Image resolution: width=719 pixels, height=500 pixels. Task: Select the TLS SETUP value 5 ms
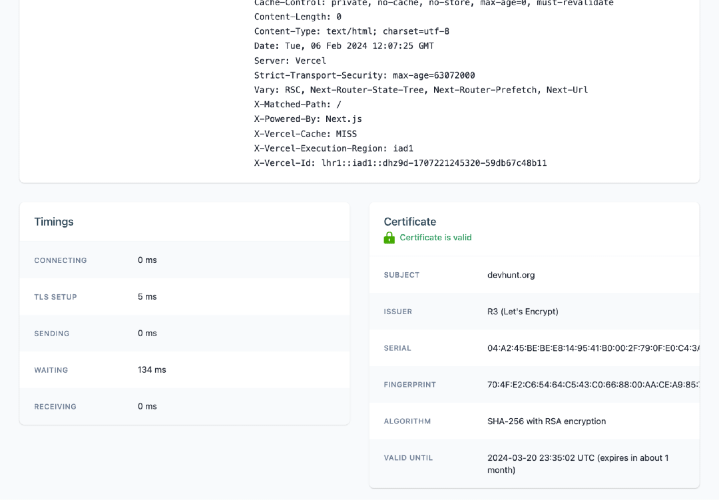coord(147,297)
